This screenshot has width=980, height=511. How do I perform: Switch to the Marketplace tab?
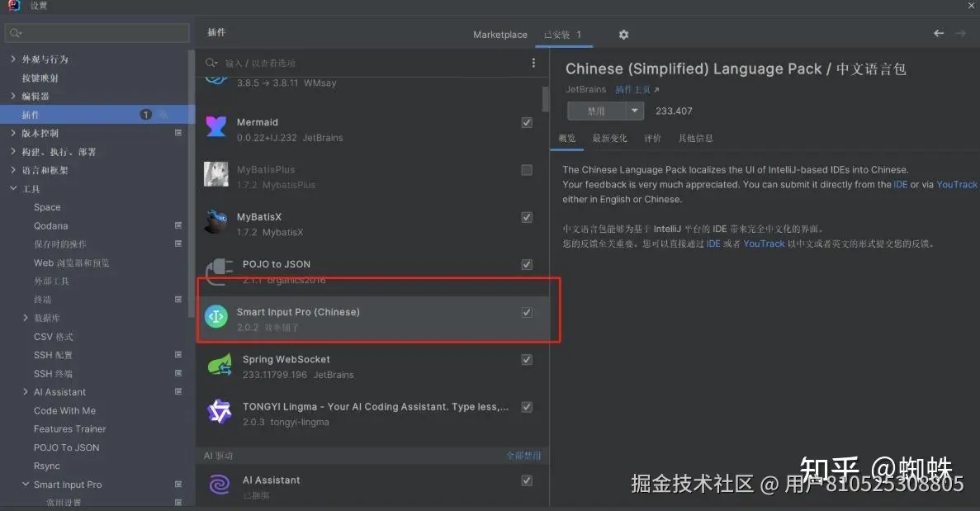pos(500,35)
